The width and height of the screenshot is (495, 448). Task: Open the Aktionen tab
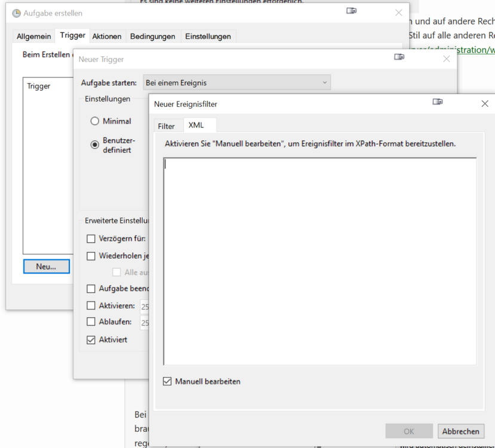107,36
